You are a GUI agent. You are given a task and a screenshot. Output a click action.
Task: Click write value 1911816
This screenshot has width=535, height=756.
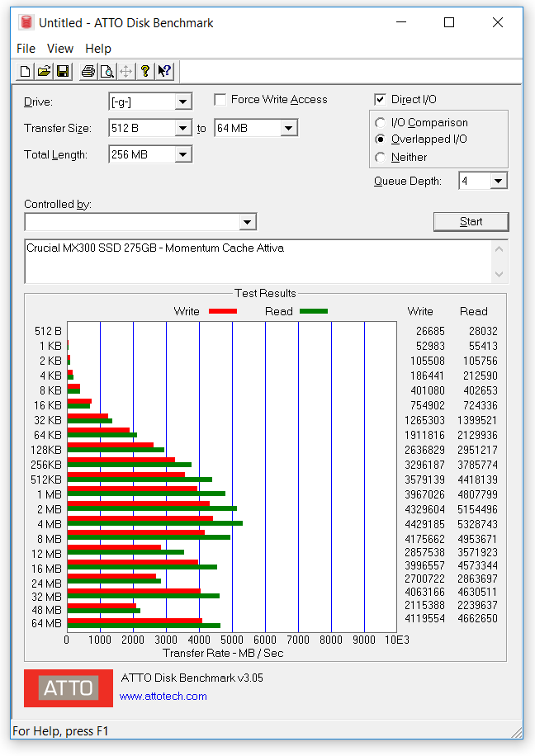[425, 436]
